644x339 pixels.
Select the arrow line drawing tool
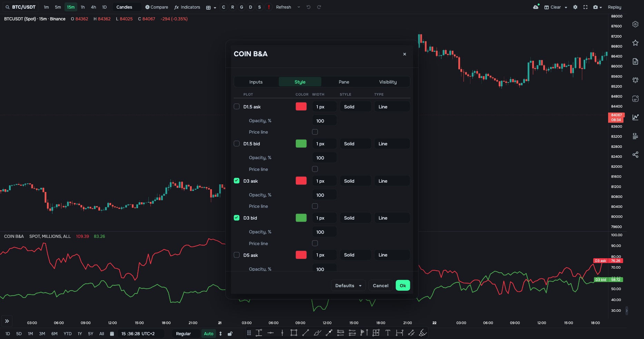click(x=329, y=333)
